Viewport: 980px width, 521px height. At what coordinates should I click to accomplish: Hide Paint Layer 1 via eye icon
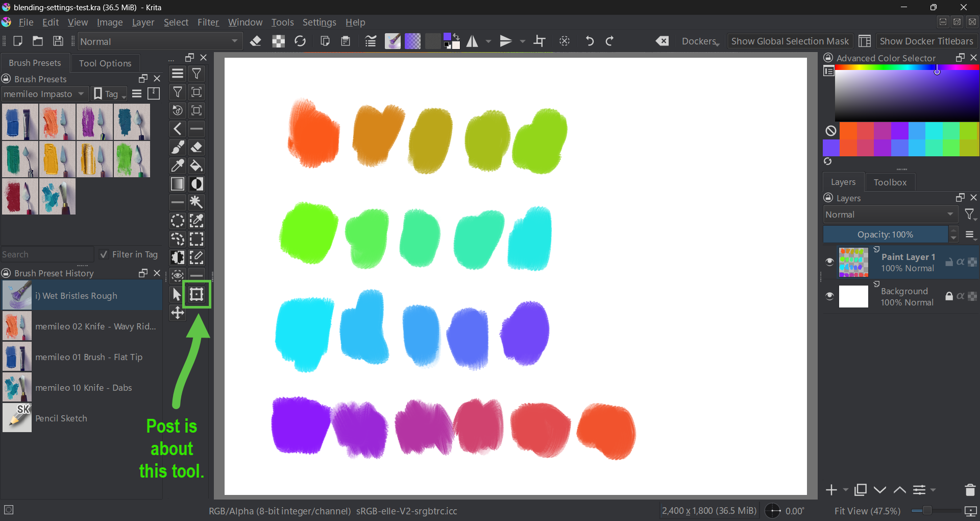[x=829, y=262]
